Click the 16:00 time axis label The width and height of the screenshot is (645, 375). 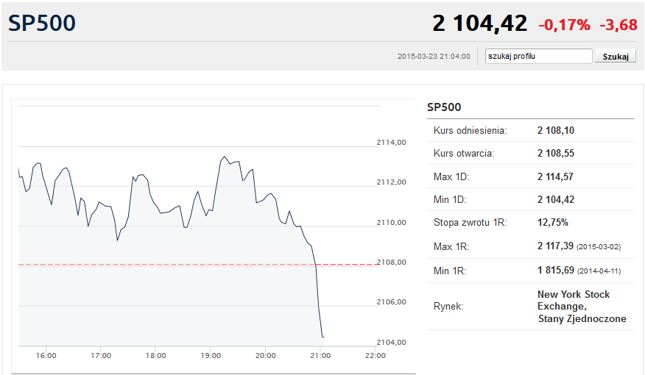click(x=46, y=355)
